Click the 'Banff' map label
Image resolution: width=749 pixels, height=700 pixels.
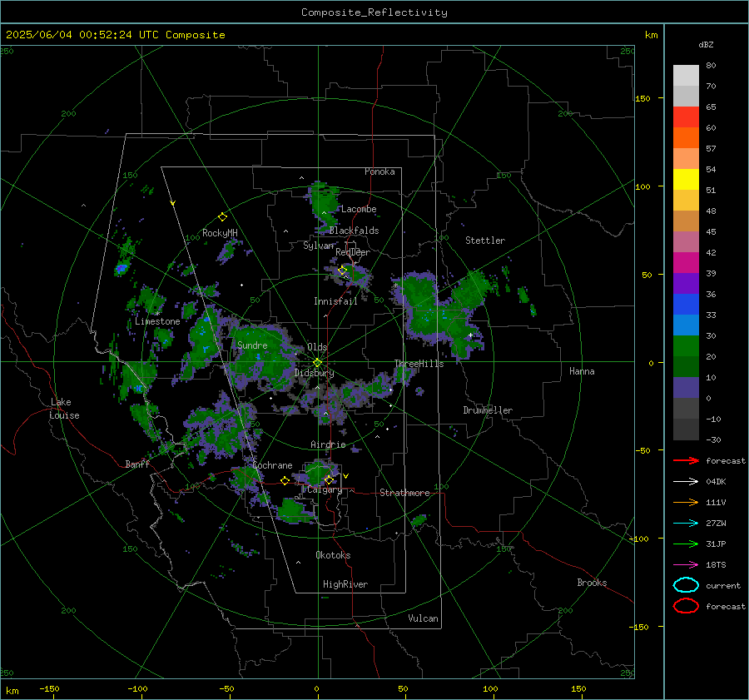click(x=137, y=464)
